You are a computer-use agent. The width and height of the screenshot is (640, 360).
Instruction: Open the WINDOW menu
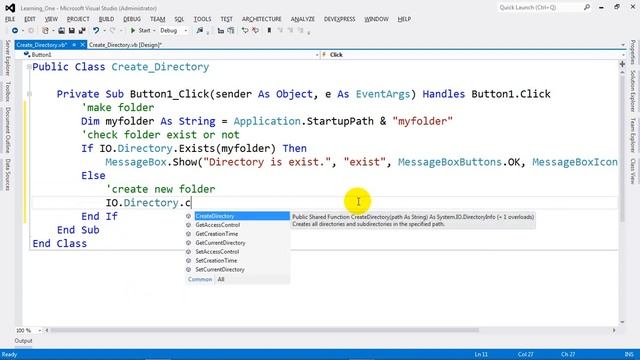[376, 19]
